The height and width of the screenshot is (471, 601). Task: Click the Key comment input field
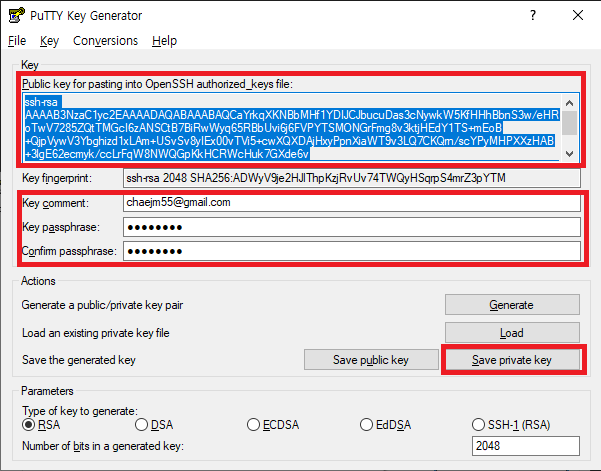click(x=351, y=202)
